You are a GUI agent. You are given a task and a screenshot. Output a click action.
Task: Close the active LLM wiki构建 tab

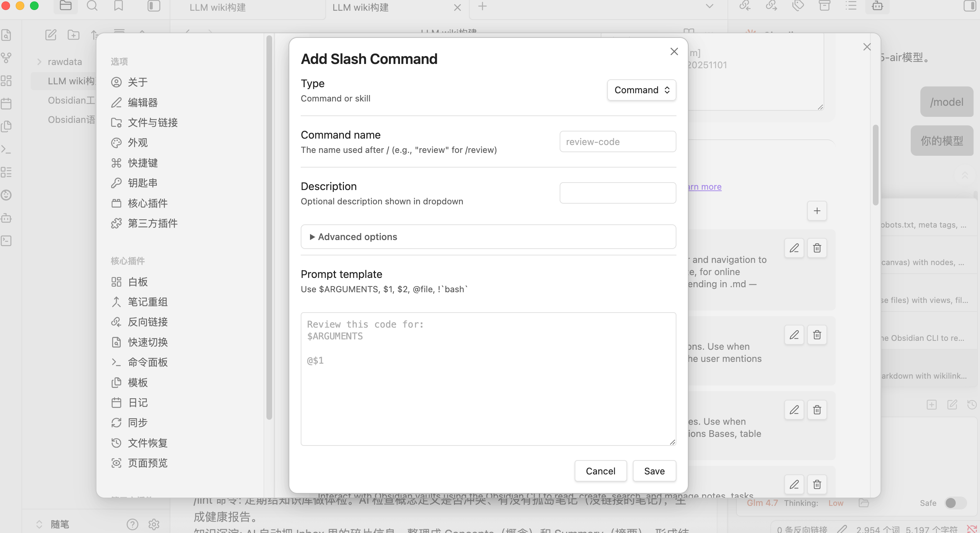click(457, 8)
